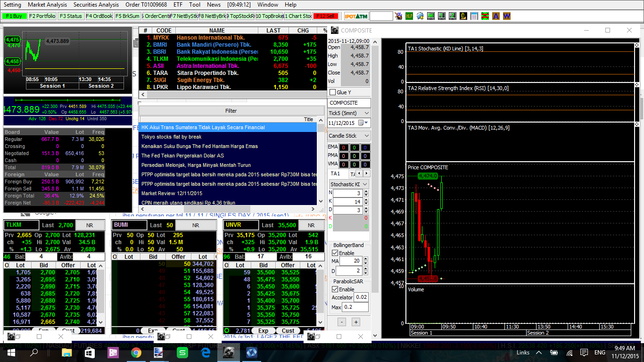644x362 pixels.
Task: Toggle the Glue Y checkbox
Action: [x=332, y=92]
